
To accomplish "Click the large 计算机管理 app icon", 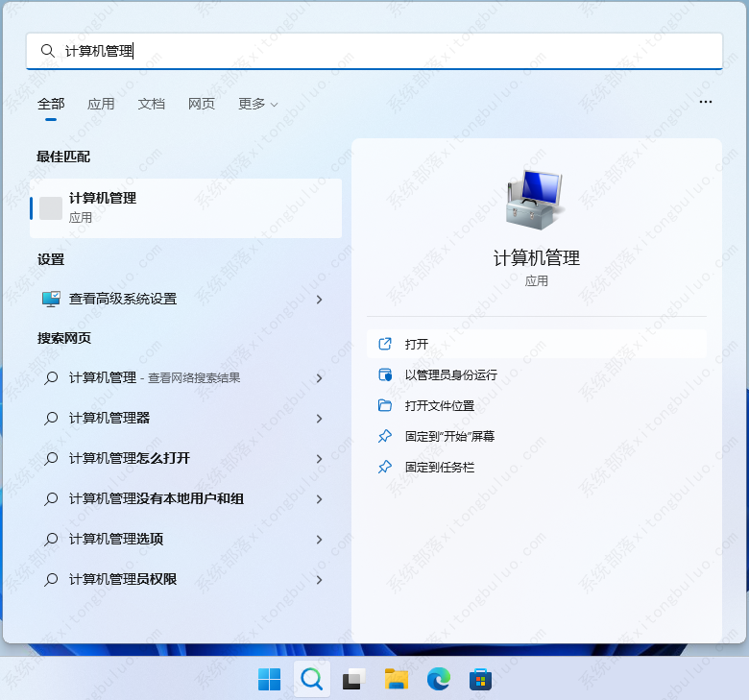I will pos(536,200).
